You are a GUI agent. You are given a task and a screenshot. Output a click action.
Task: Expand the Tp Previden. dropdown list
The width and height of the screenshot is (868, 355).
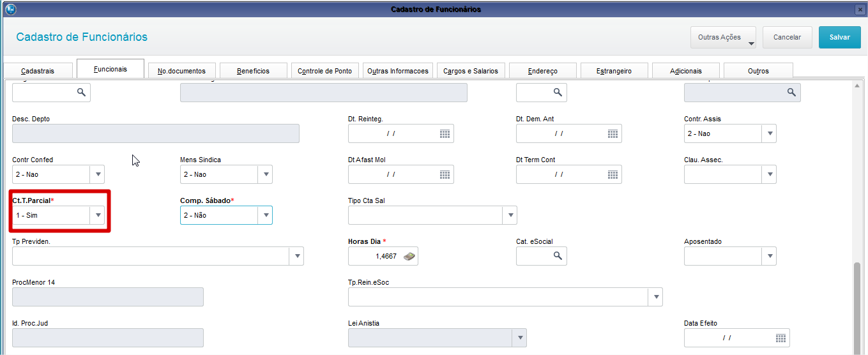296,257
